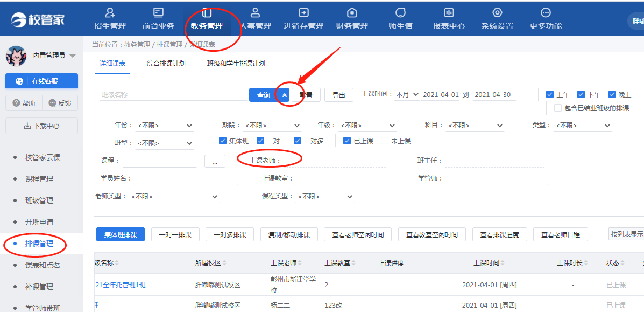The width and height of the screenshot is (644, 312).
Task: Sort table by 上课时间 column
Action: pyautogui.click(x=503, y=264)
